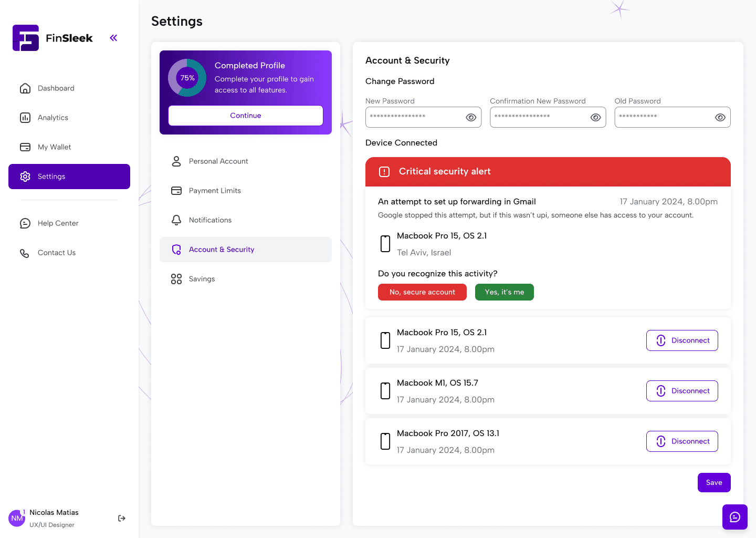Click the logout icon beside Nicolas Matias
The height and width of the screenshot is (538, 756).
pos(122,519)
